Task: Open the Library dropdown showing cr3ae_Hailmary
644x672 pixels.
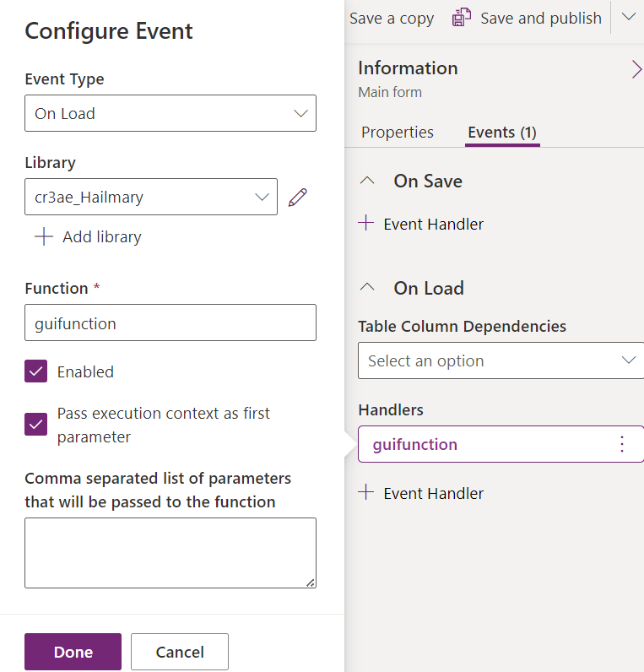Action: point(151,198)
